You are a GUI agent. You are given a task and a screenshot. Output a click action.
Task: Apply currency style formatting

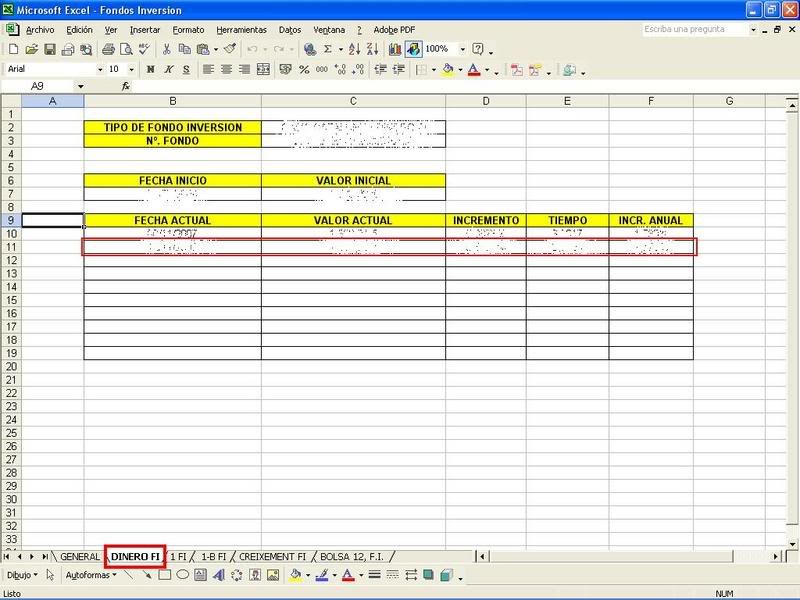[x=286, y=69]
